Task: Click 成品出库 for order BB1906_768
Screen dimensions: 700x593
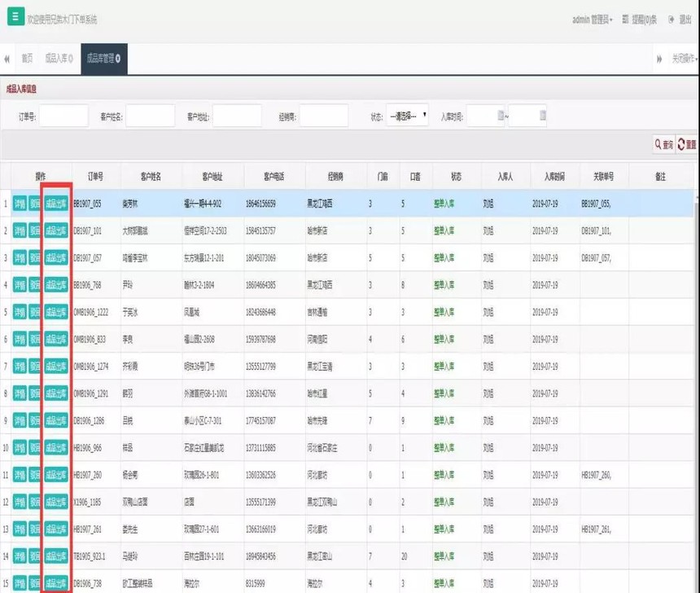Action: 56,285
